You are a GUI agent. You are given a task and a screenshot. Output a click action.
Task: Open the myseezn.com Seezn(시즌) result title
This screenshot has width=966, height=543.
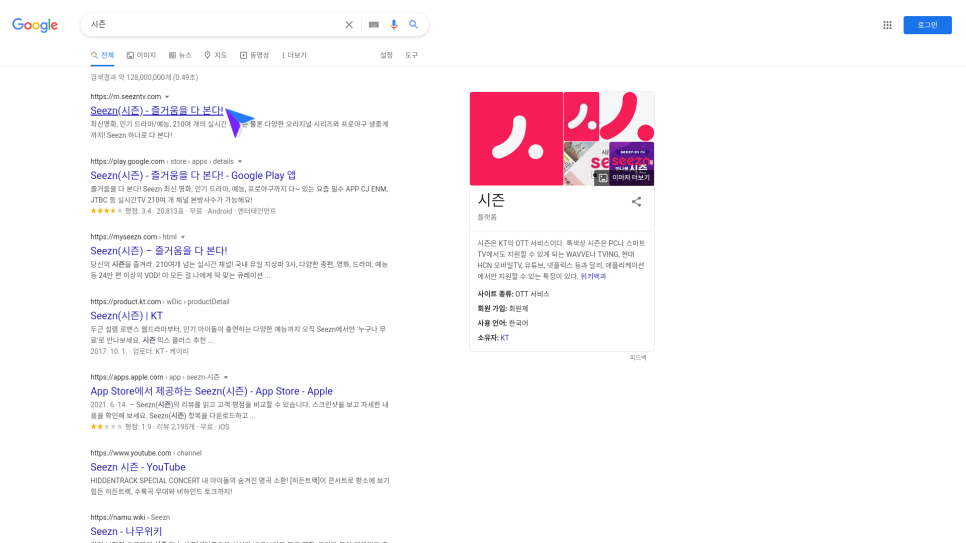click(x=159, y=251)
